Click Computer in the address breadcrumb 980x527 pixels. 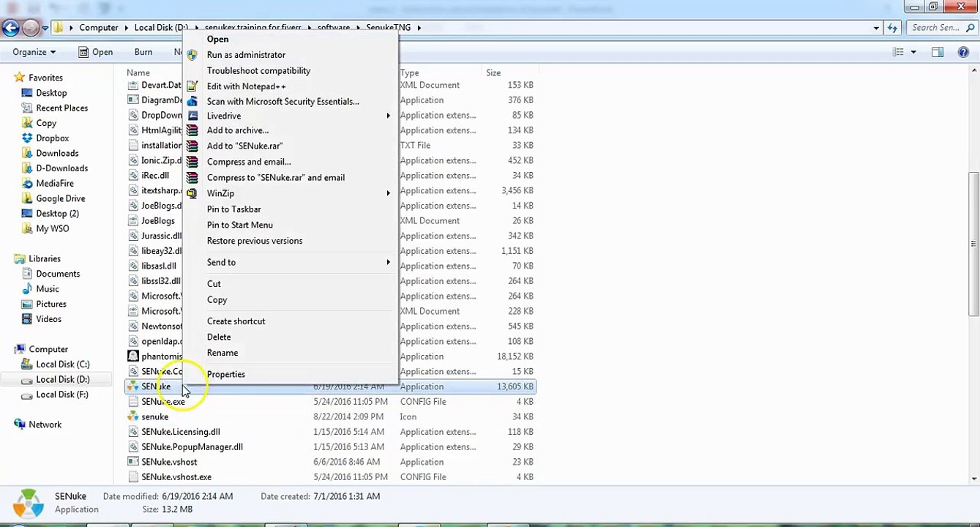99,28
